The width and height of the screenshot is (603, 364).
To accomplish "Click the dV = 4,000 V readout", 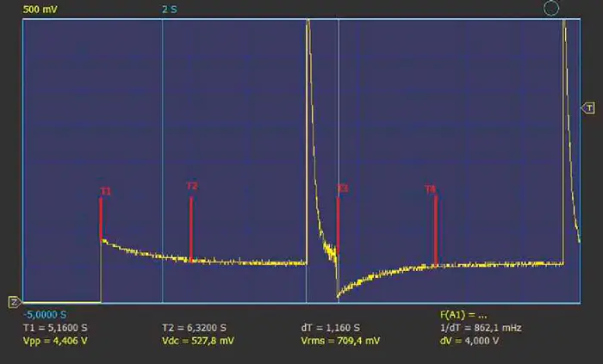I will pos(470,341).
